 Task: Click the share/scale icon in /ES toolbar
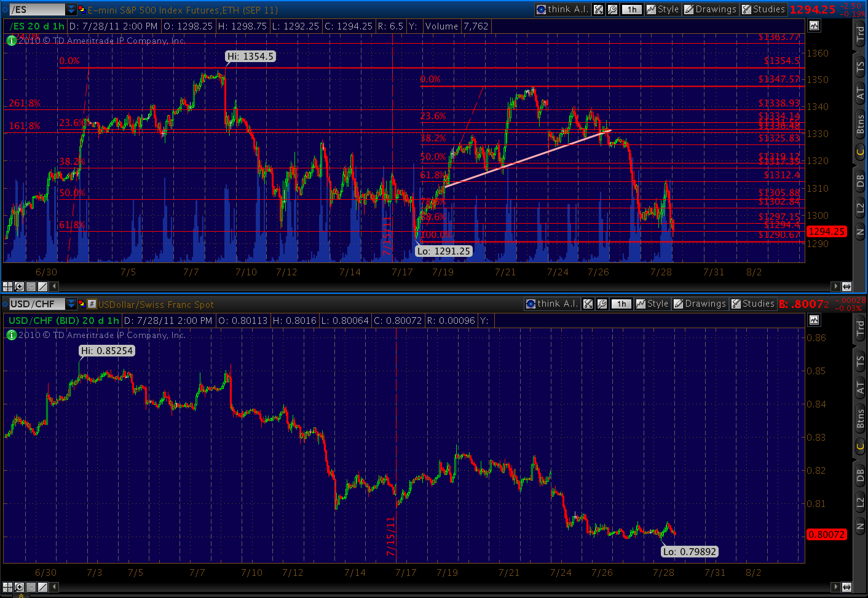click(x=599, y=9)
